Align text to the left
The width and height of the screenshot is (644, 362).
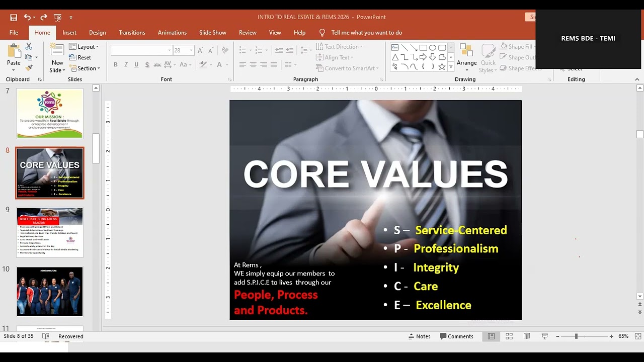tap(243, 65)
